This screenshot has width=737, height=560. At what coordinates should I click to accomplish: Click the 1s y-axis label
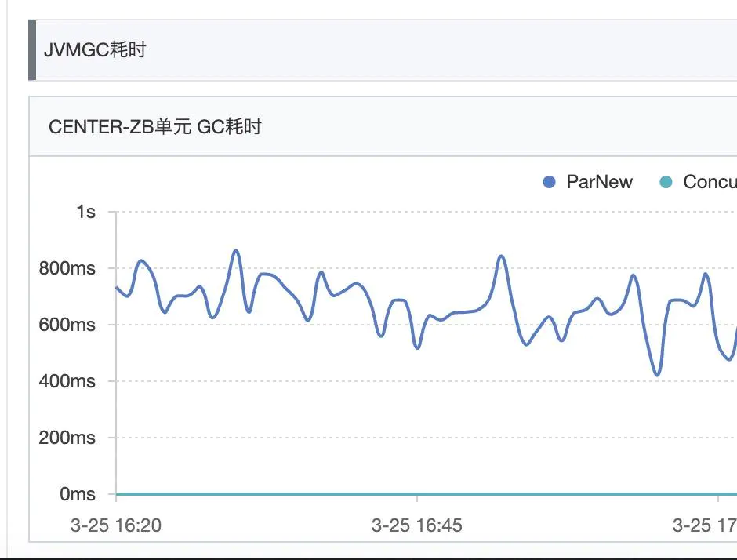click(x=85, y=212)
